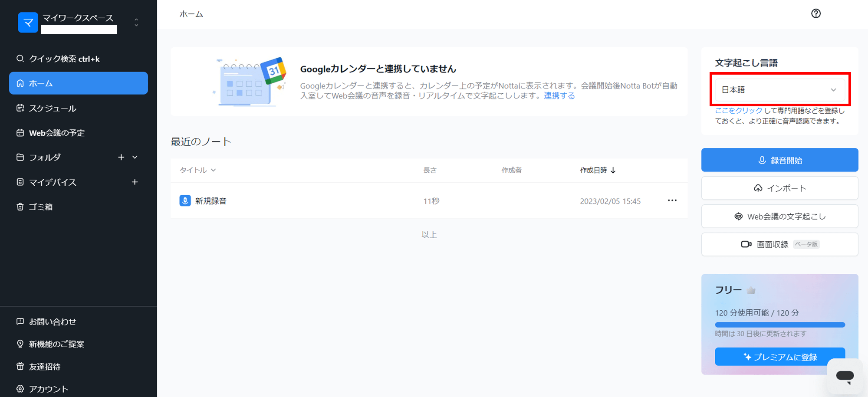Expand the フォルダ chevron

point(135,157)
